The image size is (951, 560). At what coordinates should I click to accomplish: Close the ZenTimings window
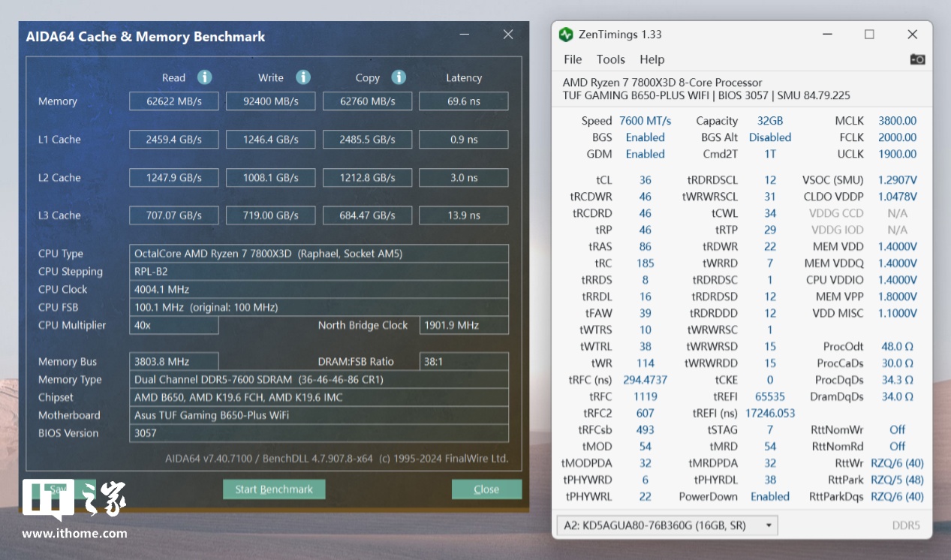[x=912, y=35]
